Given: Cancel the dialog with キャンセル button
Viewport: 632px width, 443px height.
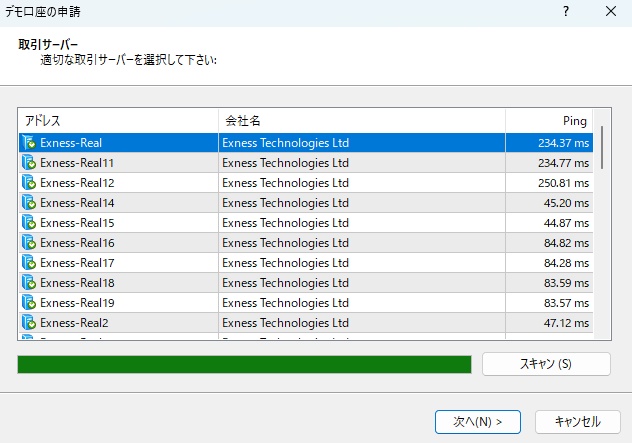Looking at the screenshot, I should [x=578, y=422].
